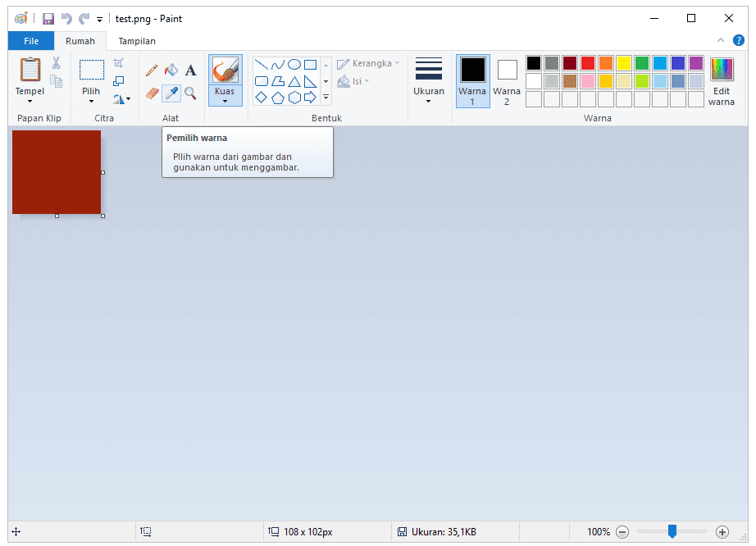Screen dimensions: 756x546
Task: Choose the Hexagon shape
Action: (x=294, y=98)
